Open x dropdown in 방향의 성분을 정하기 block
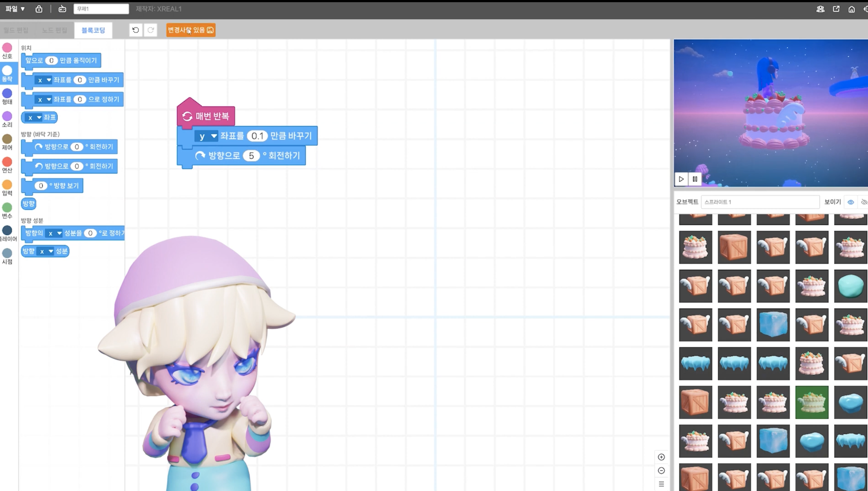Image resolution: width=868 pixels, height=491 pixels. (x=54, y=233)
